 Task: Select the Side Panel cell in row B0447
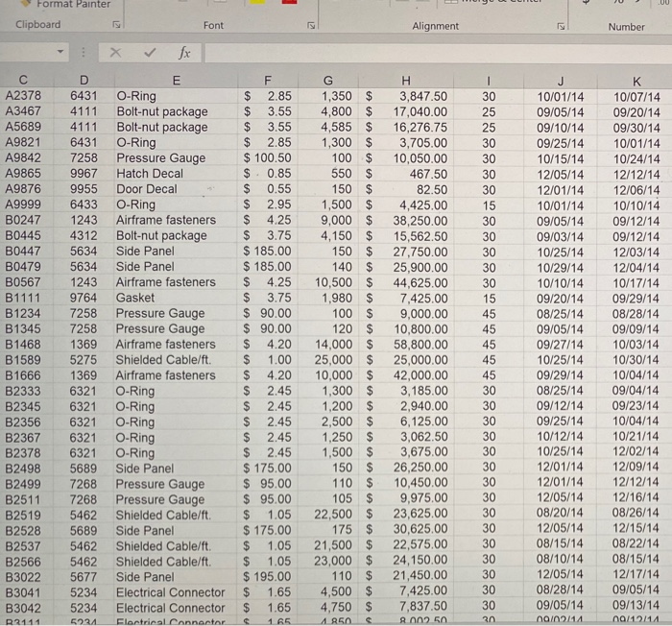tap(176, 251)
